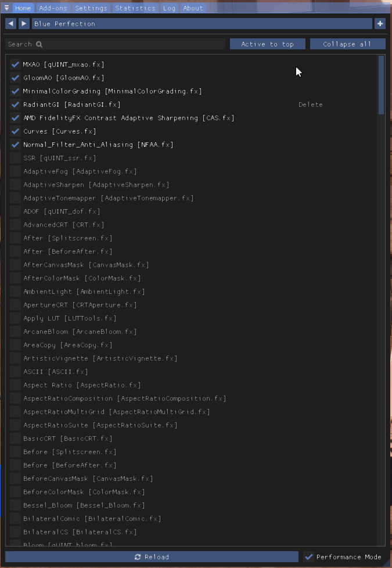392x568 pixels.
Task: Click the search magnifier icon
Action: (39, 44)
